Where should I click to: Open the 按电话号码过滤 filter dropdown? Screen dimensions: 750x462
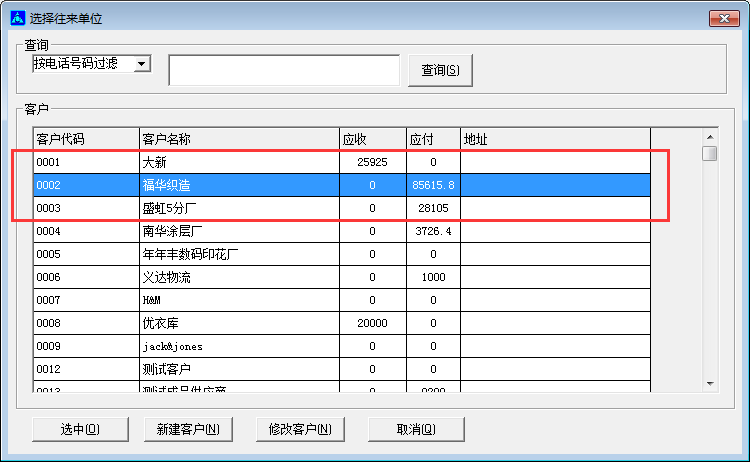tap(142, 64)
